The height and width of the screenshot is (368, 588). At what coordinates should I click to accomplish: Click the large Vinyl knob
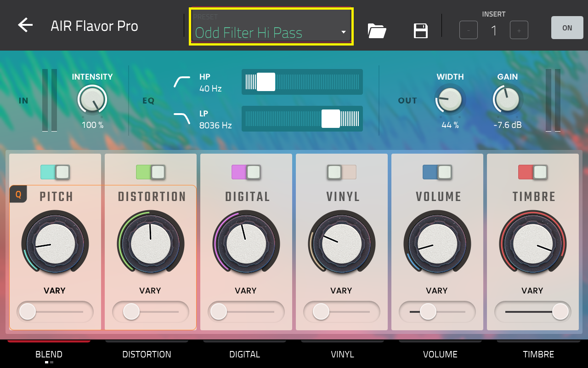pos(342,244)
